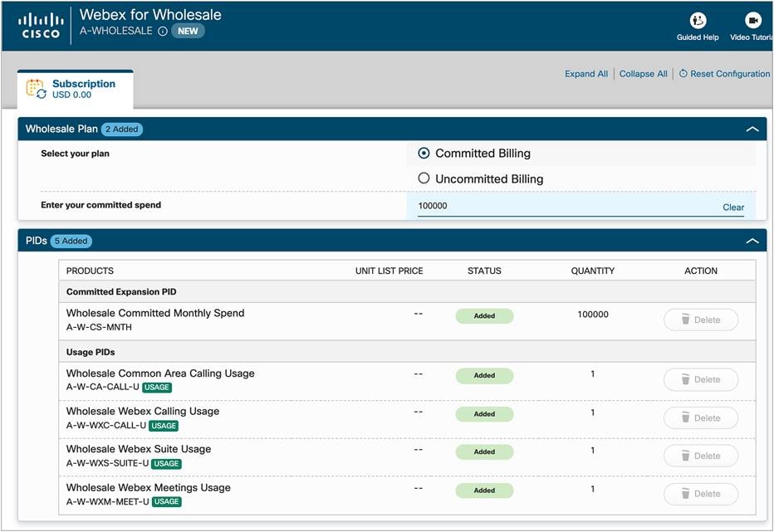Click trash icon for Common Area Calling Usage
774x532 pixels.
(x=686, y=379)
